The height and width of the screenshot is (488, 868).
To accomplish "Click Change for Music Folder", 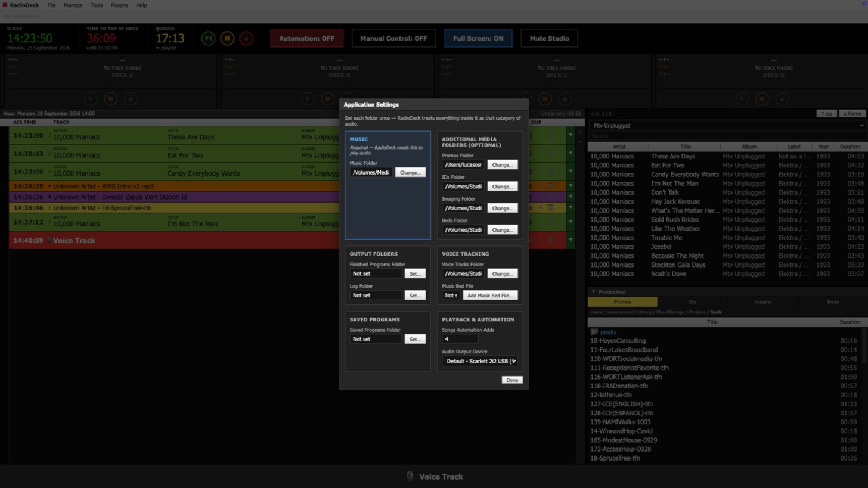I will point(410,172).
